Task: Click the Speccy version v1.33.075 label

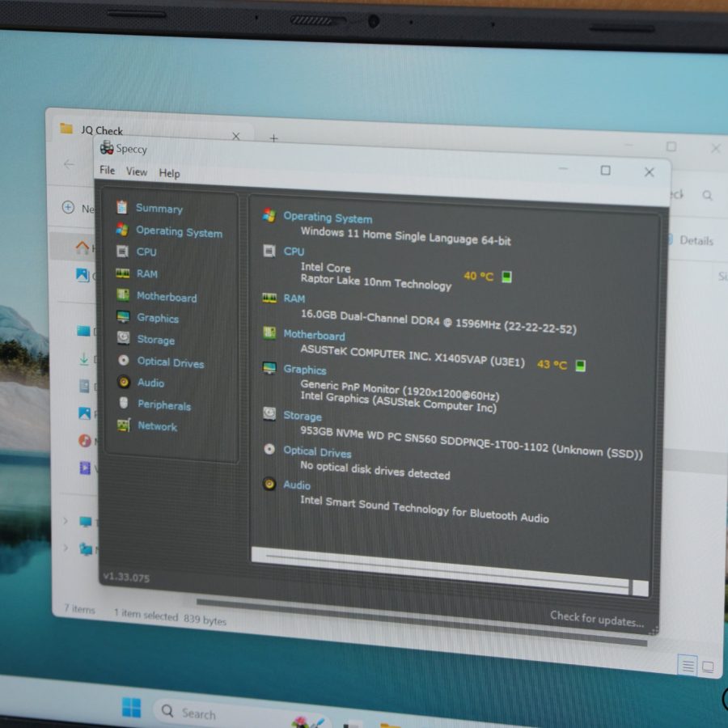Action: pyautogui.click(x=126, y=577)
